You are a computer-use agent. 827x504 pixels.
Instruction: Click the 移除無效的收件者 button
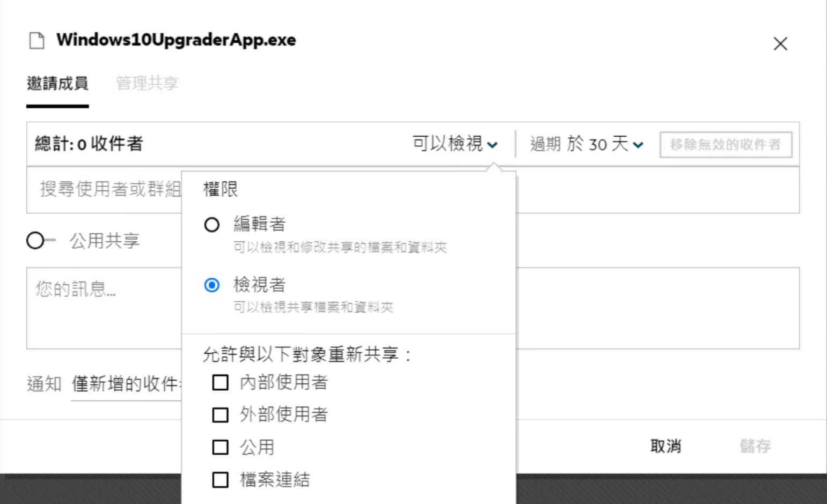(726, 145)
